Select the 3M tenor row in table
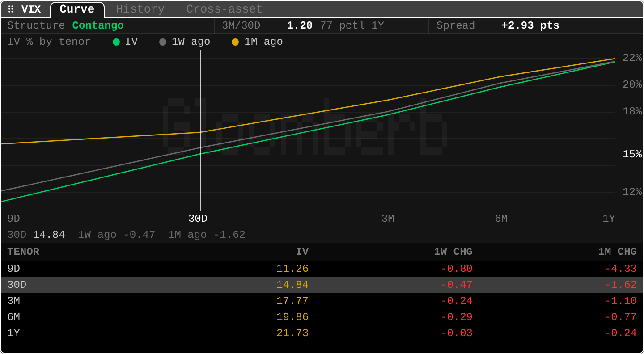Image resolution: width=644 pixels, height=354 pixels. click(x=322, y=301)
